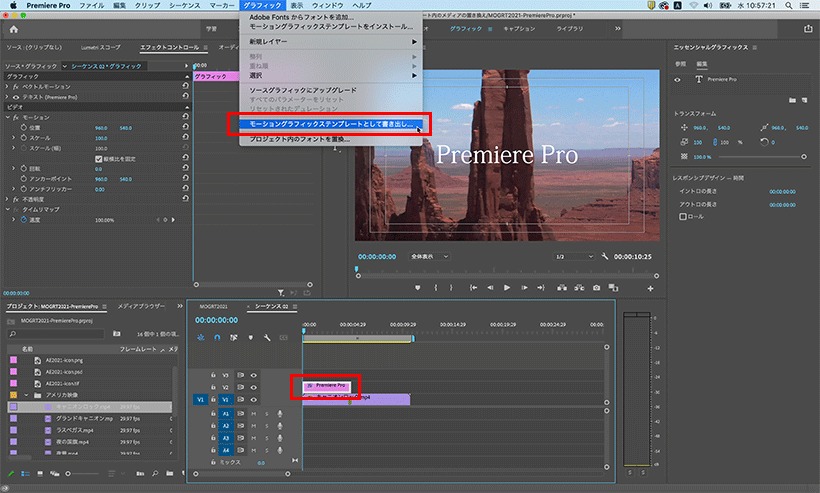Adjust the project thumbnail zoom slider
Image resolution: width=820 pixels, height=493 pixels.
83,474
